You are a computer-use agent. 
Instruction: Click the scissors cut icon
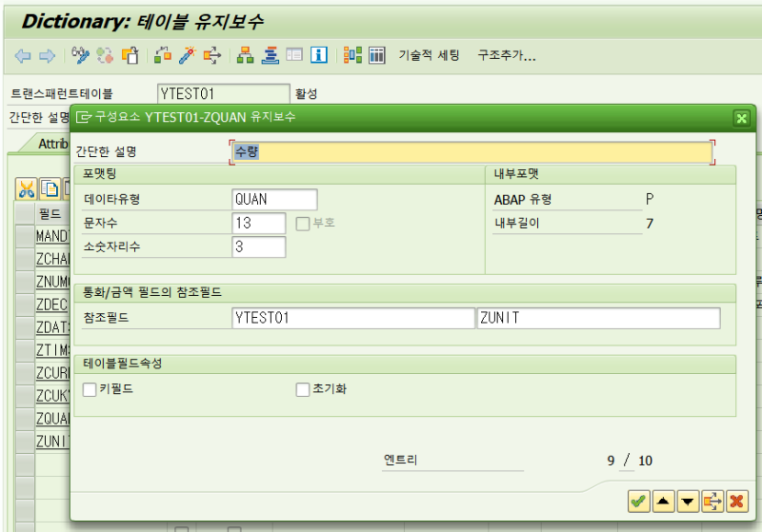27,188
